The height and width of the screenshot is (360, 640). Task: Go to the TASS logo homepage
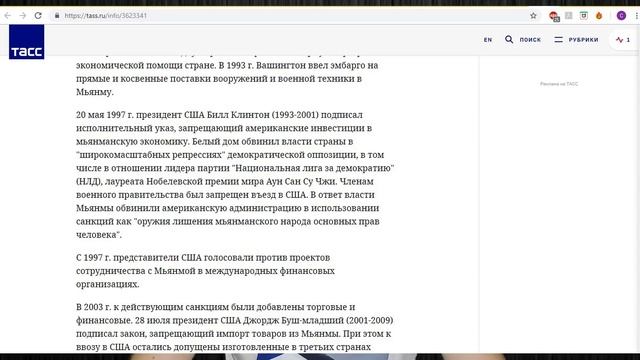point(27,42)
